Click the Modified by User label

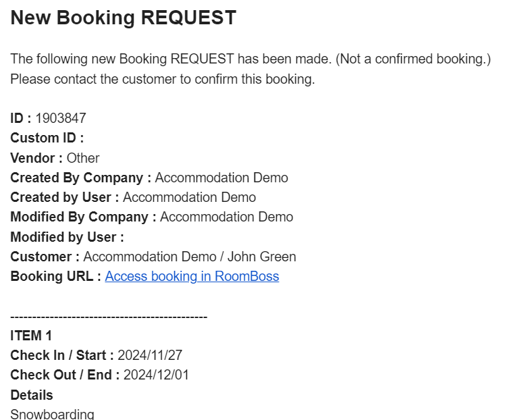pos(67,237)
